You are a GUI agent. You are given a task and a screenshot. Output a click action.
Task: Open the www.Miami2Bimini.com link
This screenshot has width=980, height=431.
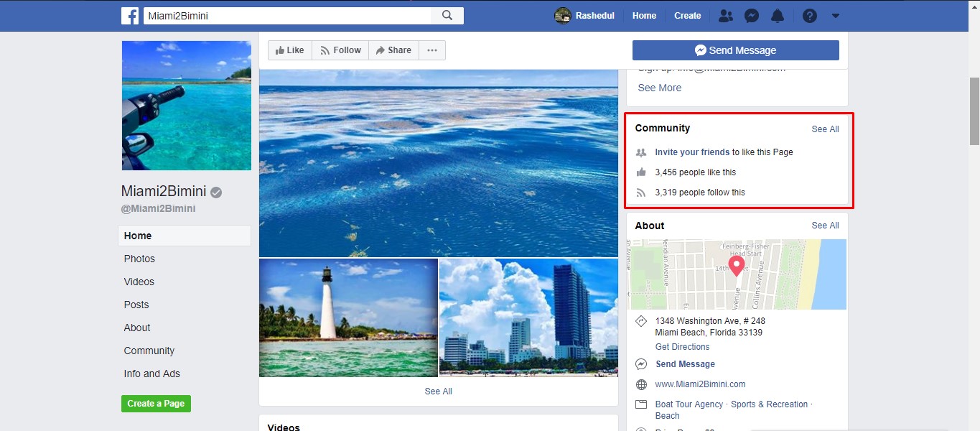click(700, 384)
